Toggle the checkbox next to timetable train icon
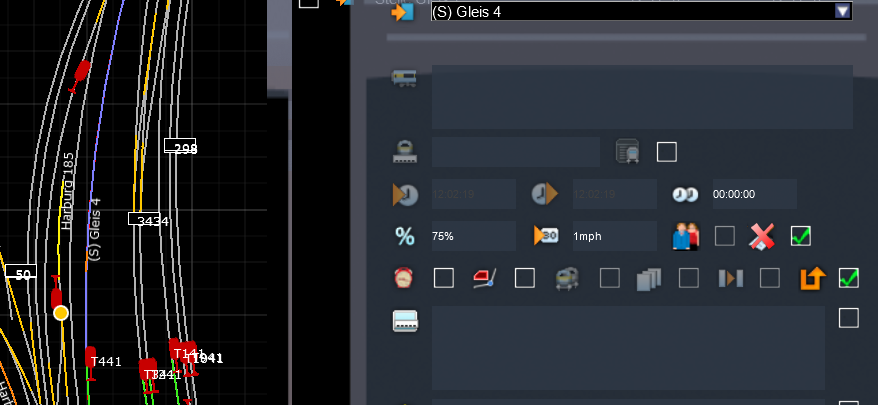The height and width of the screenshot is (405, 878). (666, 152)
